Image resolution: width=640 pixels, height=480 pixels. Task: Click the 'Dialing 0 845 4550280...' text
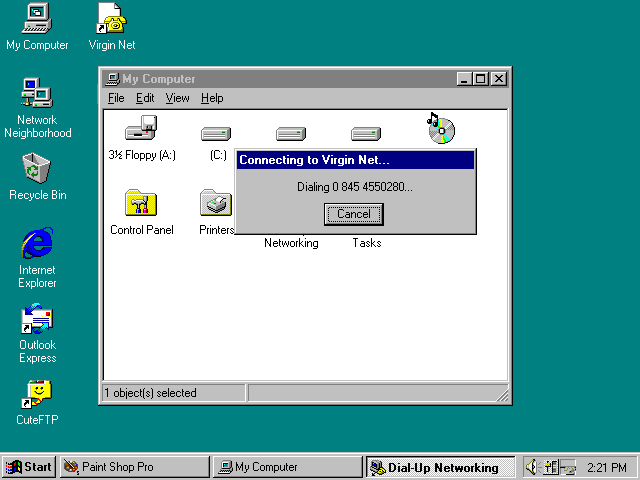click(x=355, y=187)
